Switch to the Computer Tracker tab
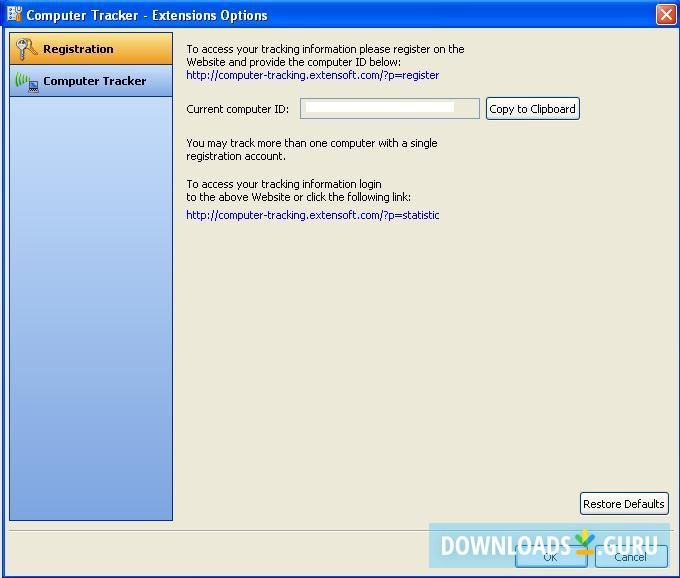 [91, 81]
